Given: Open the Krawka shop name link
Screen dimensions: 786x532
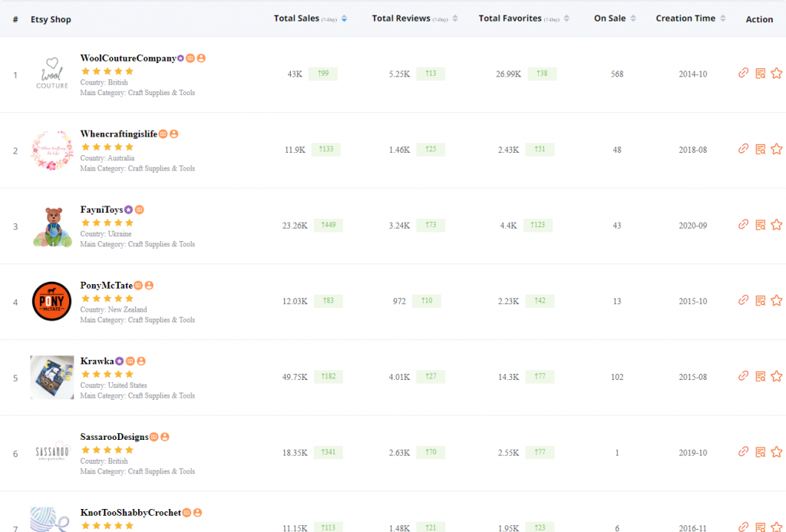Looking at the screenshot, I should click(97, 361).
